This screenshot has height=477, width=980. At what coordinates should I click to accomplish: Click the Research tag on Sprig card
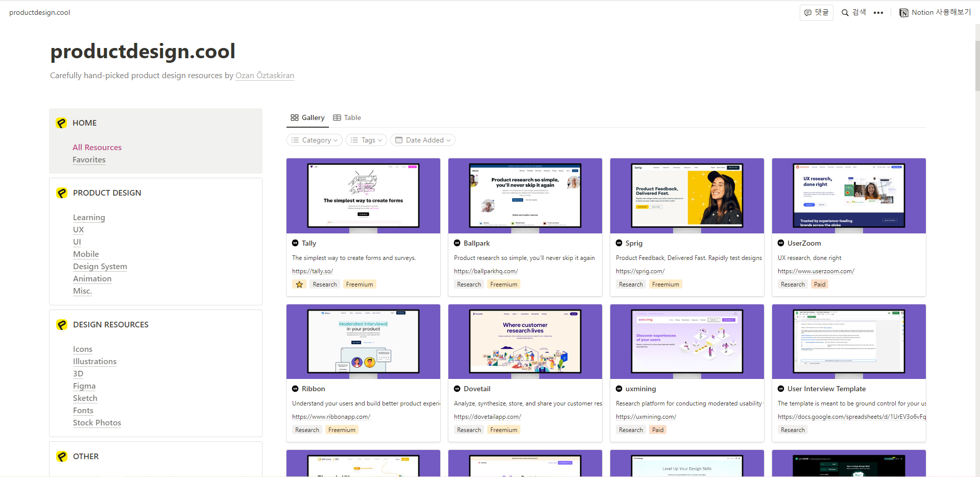pos(631,284)
